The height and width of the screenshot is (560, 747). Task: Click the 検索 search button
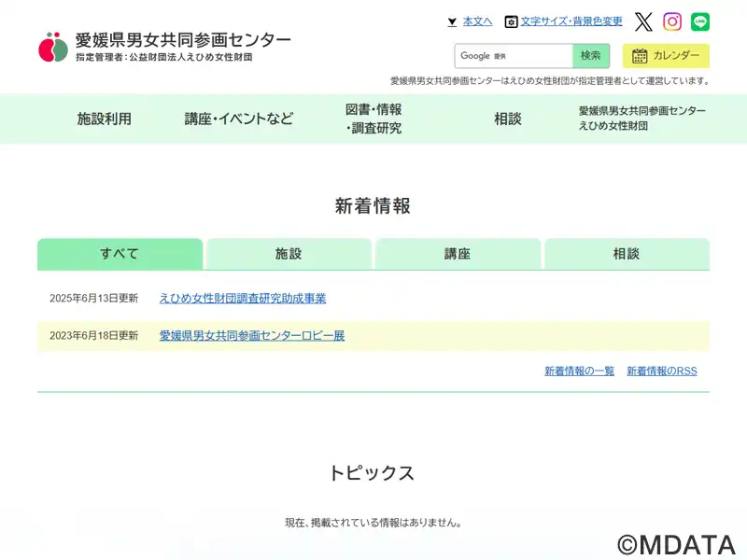[x=591, y=56]
